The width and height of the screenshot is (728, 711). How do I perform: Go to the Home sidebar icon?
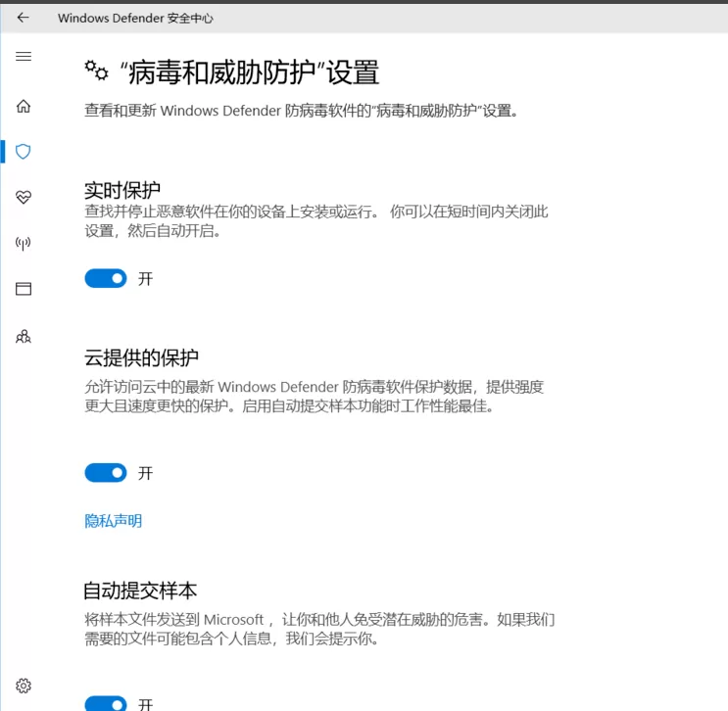pyautogui.click(x=24, y=106)
